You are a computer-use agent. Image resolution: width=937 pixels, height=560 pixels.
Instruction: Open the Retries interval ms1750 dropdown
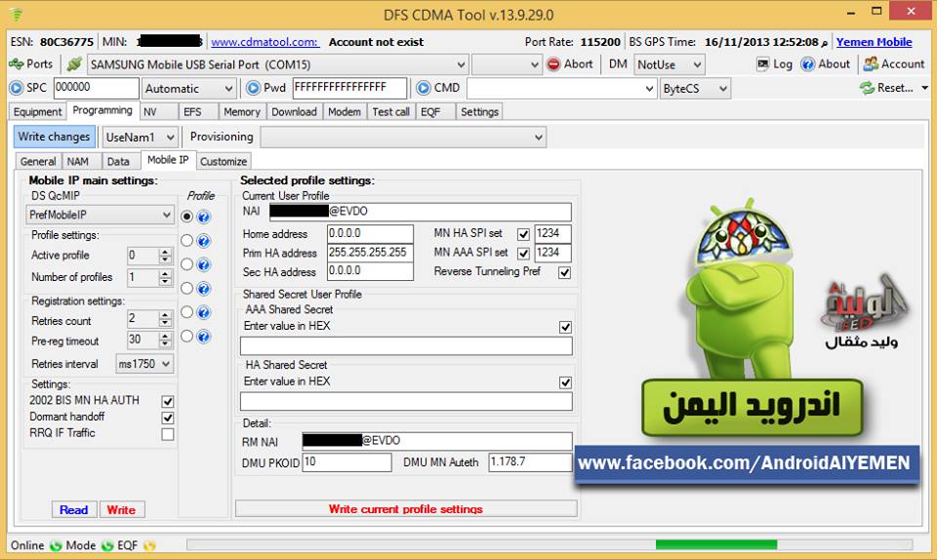point(144,364)
